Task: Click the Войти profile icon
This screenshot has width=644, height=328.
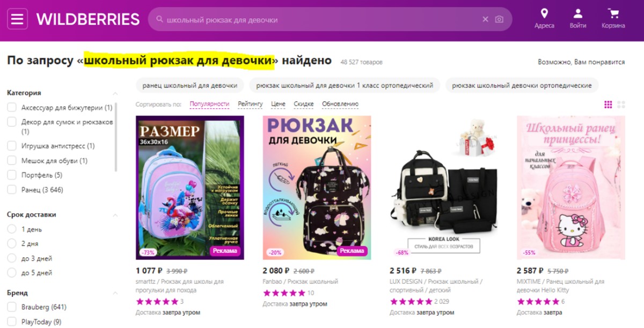Action: [578, 13]
